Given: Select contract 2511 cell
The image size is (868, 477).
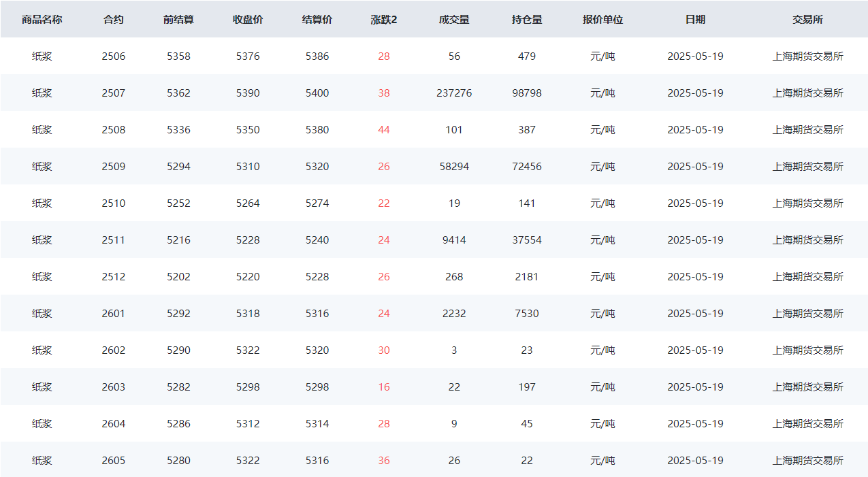Looking at the screenshot, I should coord(114,240).
